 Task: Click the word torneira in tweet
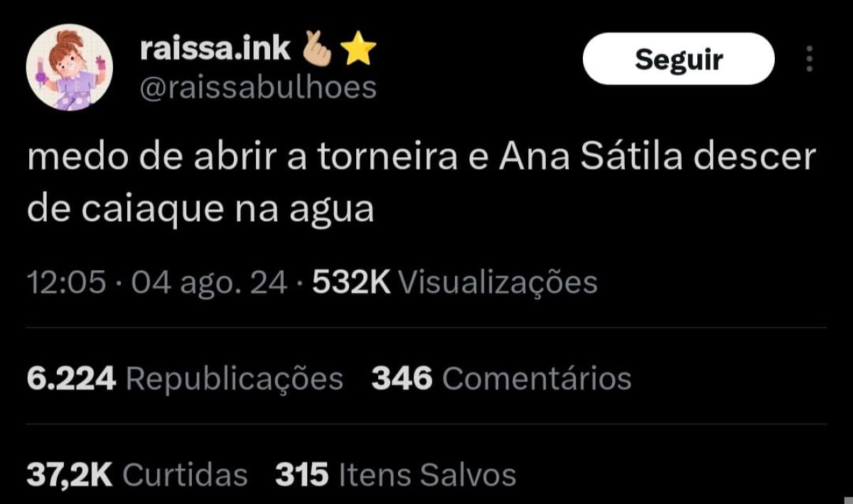387,159
